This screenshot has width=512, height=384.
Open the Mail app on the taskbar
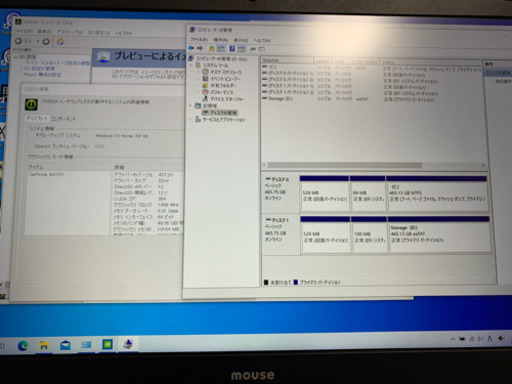(65, 345)
